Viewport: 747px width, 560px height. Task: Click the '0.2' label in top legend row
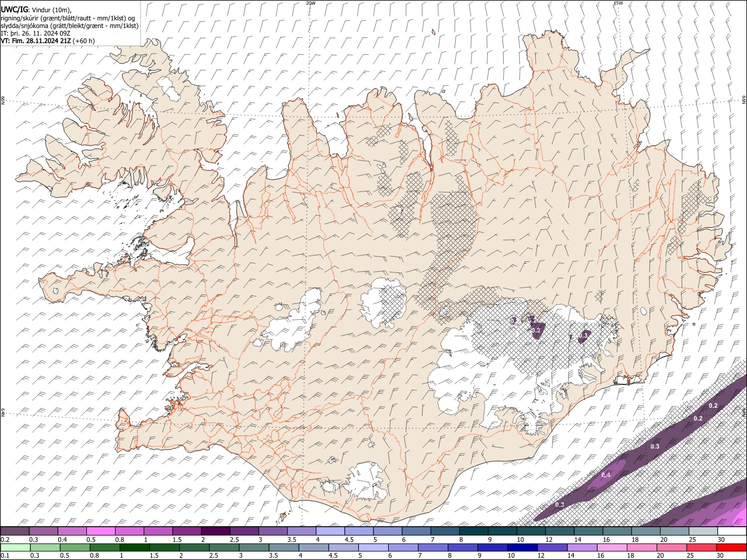[5, 540]
